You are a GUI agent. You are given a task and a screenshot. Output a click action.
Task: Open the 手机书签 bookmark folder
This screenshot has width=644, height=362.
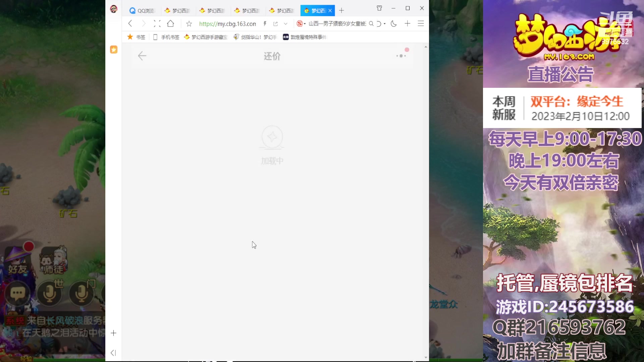click(x=166, y=37)
